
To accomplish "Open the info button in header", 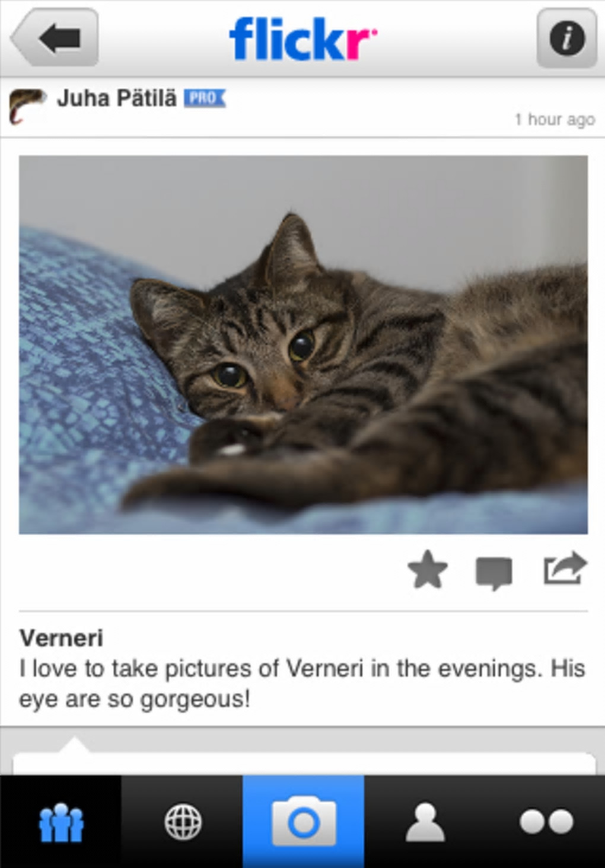I will tap(566, 39).
